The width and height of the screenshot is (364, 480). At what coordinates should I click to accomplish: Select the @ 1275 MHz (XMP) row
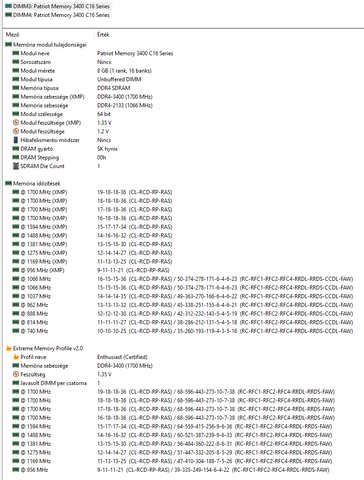[92, 253]
